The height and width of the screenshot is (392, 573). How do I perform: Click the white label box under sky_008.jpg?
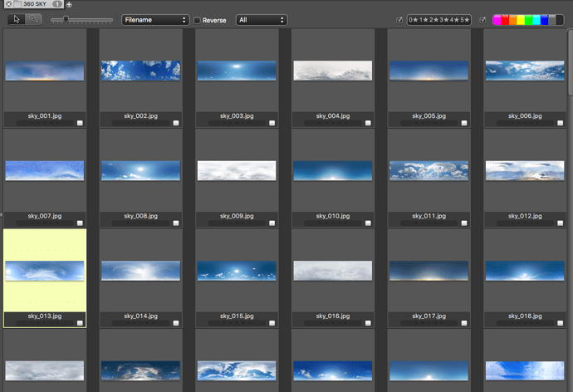click(x=176, y=223)
